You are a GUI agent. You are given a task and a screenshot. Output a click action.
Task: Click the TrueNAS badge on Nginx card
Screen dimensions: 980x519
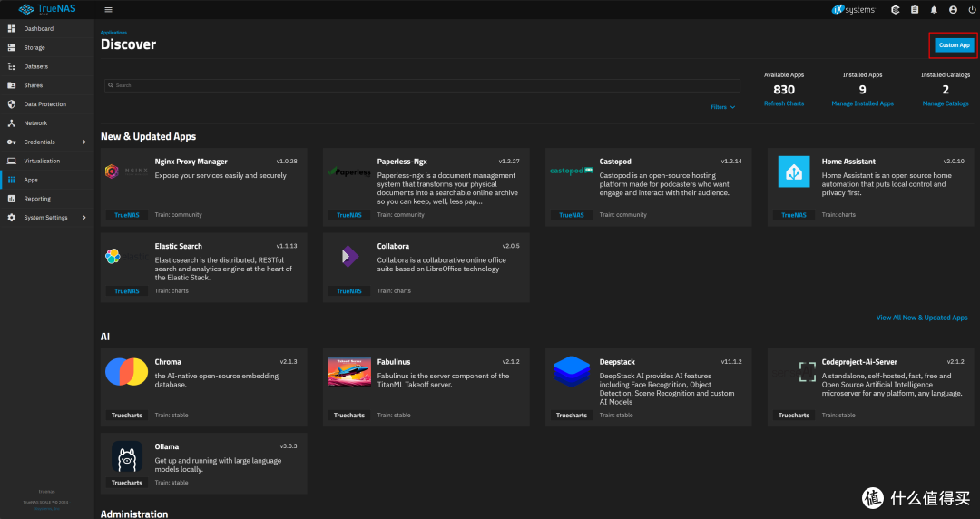[x=127, y=214]
